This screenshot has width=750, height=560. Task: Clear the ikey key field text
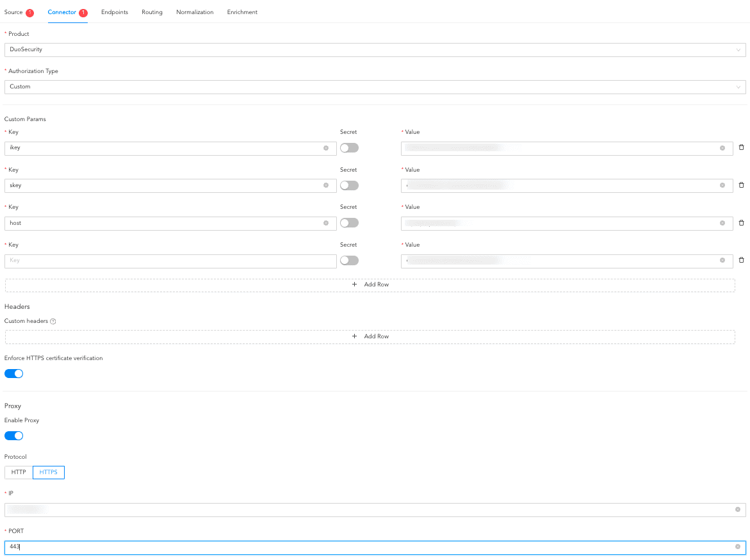point(325,148)
